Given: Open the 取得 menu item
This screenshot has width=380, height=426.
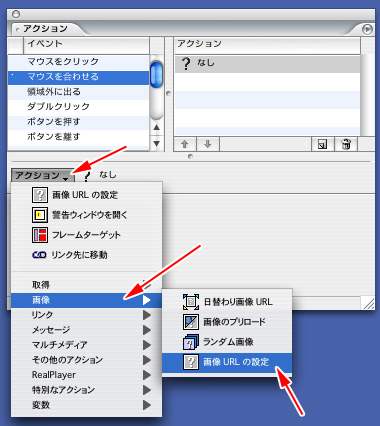Looking at the screenshot, I should coord(86,285).
